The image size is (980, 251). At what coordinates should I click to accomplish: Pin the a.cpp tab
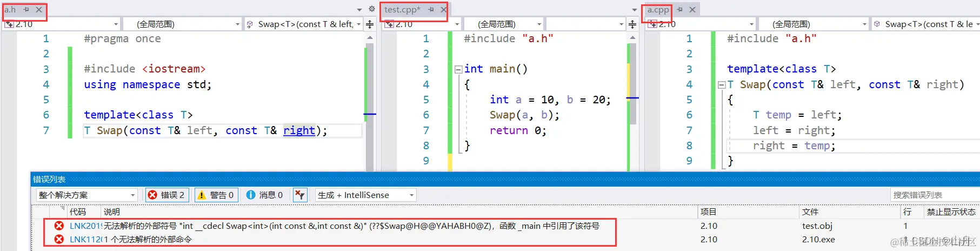pos(679,10)
